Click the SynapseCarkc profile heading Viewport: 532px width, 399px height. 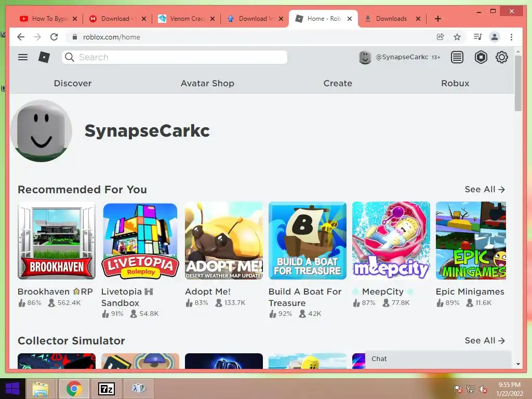coord(147,130)
